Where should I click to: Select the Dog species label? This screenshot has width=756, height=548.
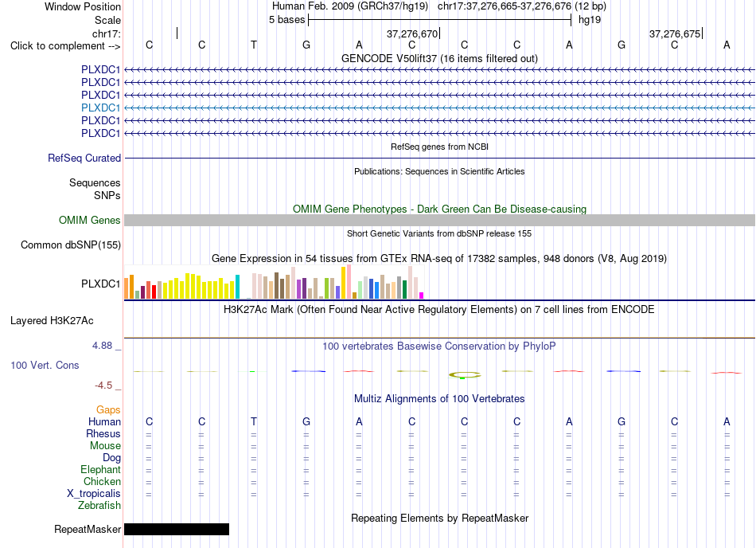click(111, 457)
